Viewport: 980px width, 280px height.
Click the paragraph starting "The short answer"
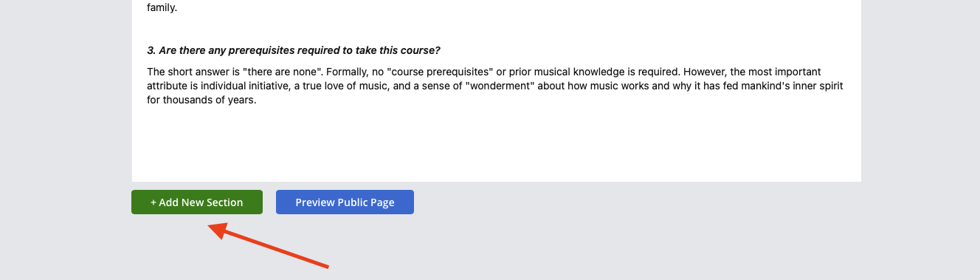point(495,86)
